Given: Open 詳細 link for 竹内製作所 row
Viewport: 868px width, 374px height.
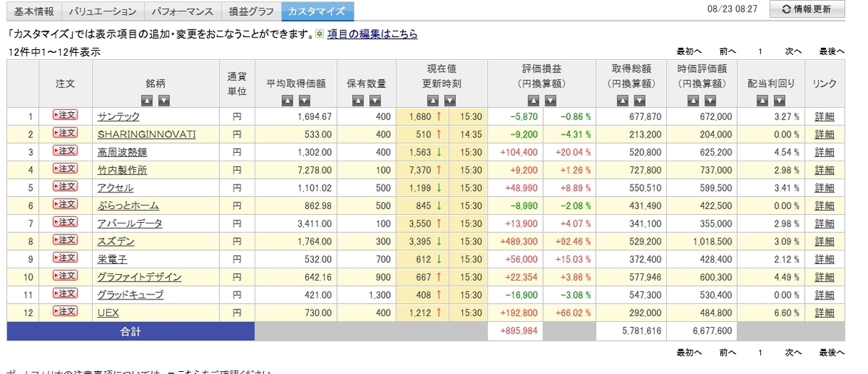Looking at the screenshot, I should (824, 170).
